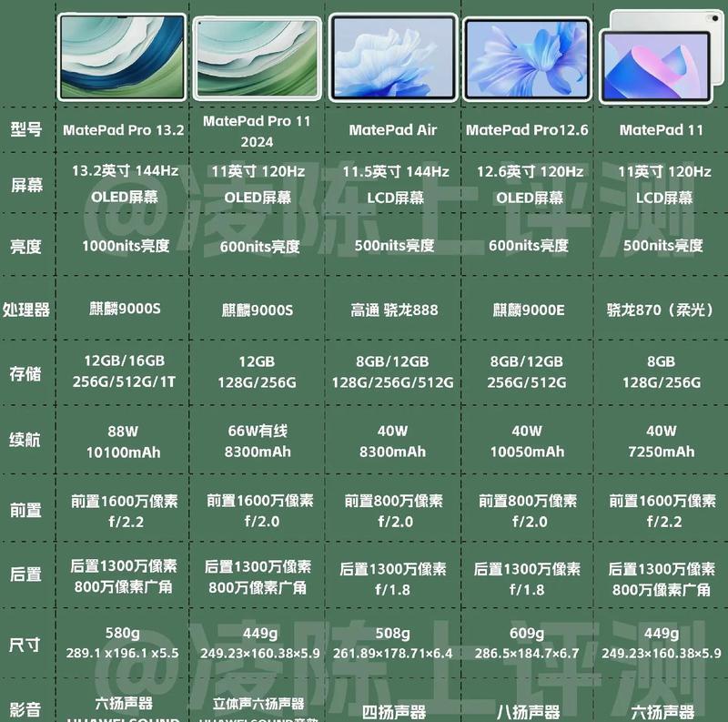
Task: Select the '处理器' row header
Action: click(x=26, y=310)
